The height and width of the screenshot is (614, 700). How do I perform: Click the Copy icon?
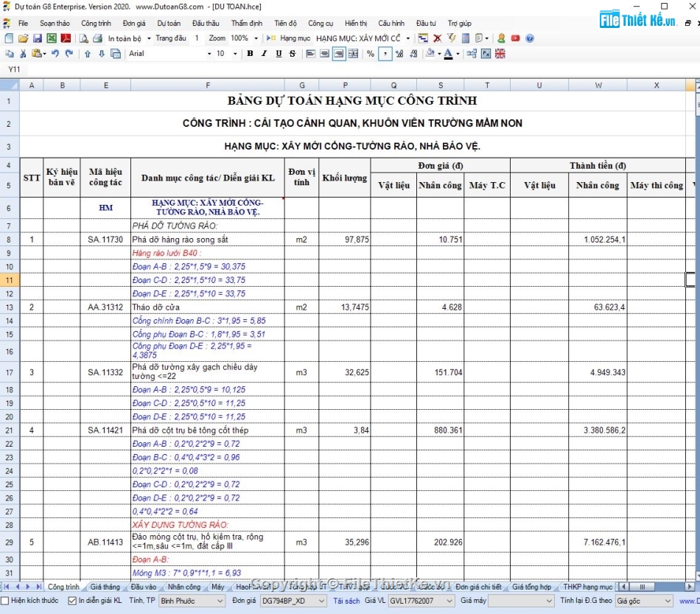(9, 54)
